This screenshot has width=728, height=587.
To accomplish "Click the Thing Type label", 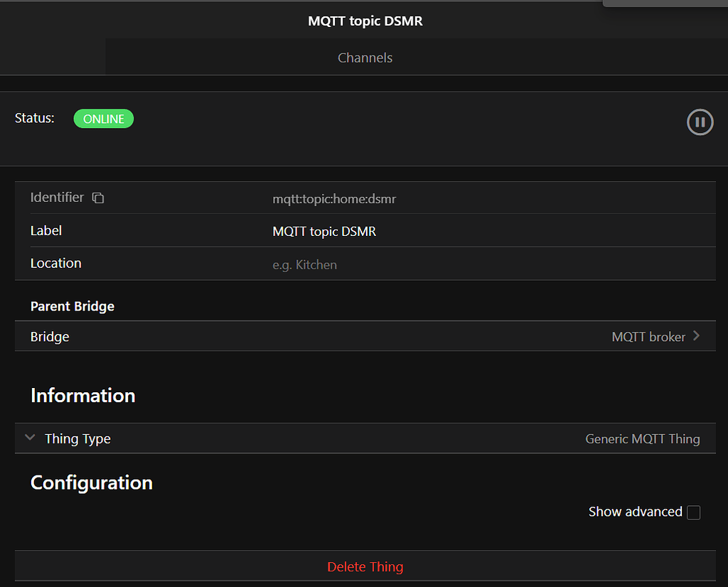I will coord(77,439).
